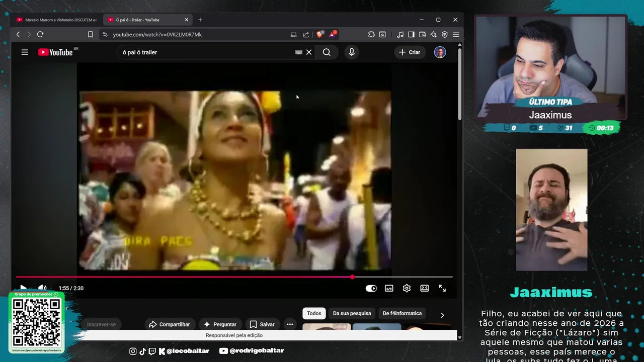The width and height of the screenshot is (644, 362).
Task: Reload the current page
Action: [x=40, y=34]
